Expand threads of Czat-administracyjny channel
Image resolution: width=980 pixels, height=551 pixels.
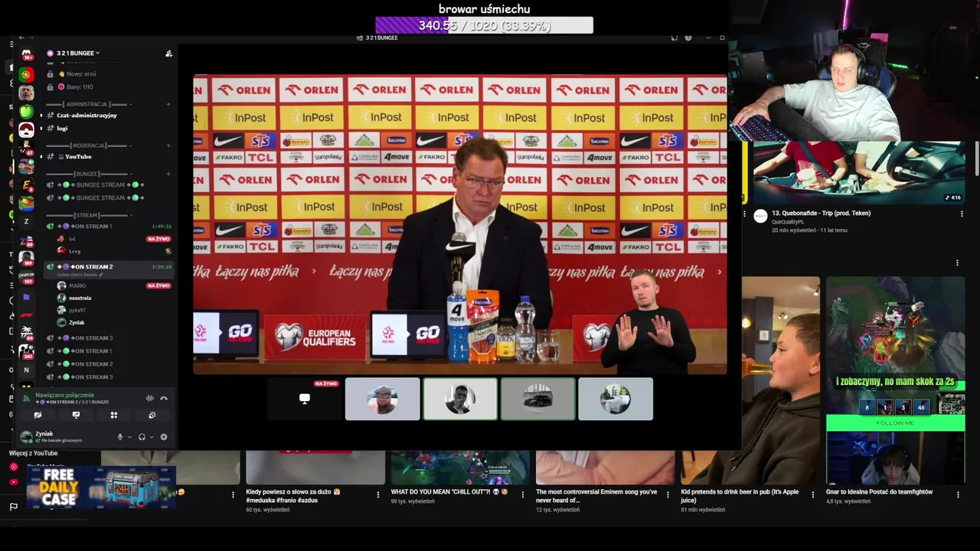coord(41,116)
